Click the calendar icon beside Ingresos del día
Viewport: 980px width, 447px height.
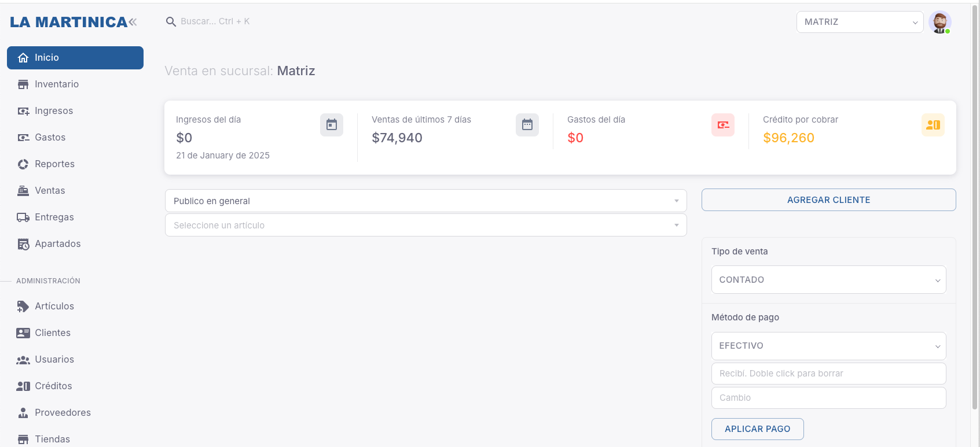pos(332,125)
